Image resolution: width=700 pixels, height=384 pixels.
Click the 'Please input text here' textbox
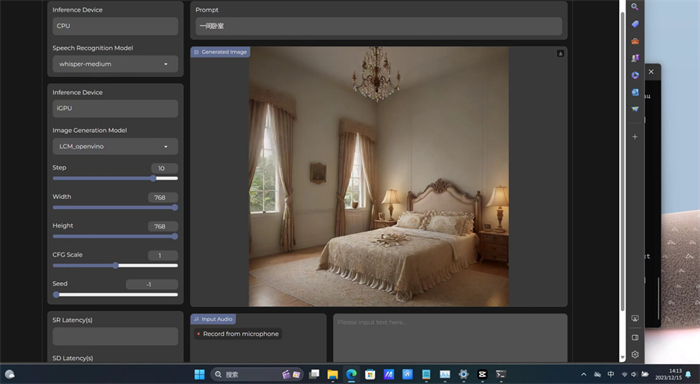(450, 338)
